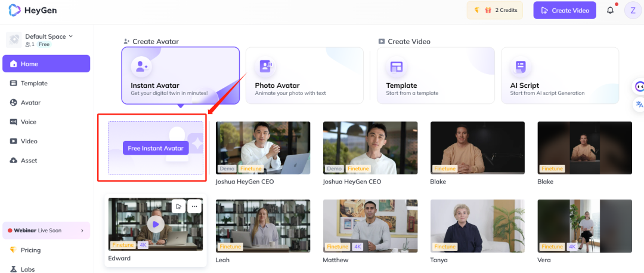Select the Template start card
Image resolution: width=644 pixels, height=273 pixels.
(436, 75)
